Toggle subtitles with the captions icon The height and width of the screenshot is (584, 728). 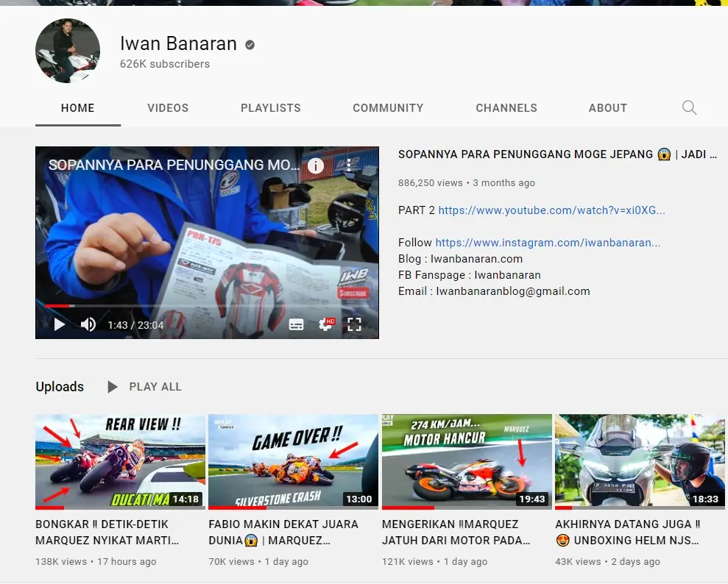click(x=296, y=324)
